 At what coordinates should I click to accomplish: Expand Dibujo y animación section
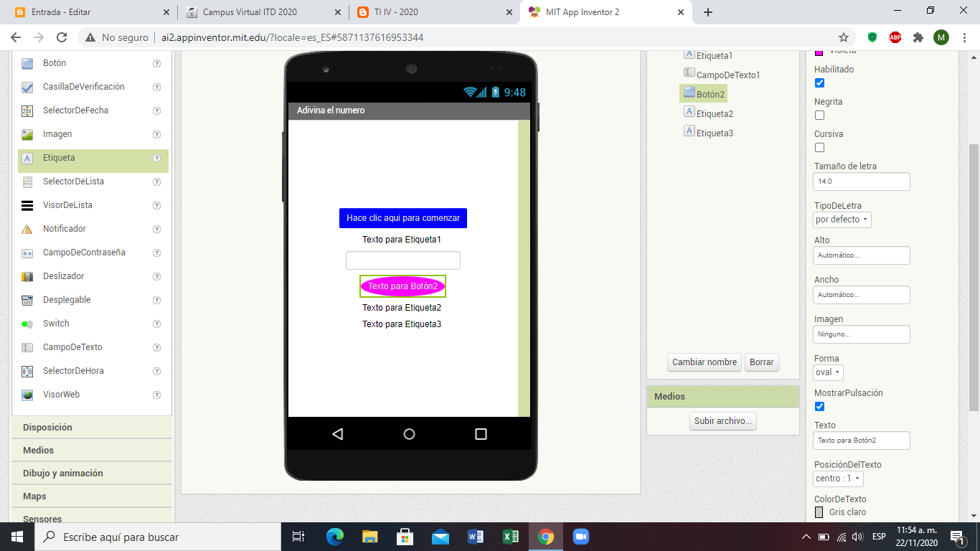pos(92,473)
